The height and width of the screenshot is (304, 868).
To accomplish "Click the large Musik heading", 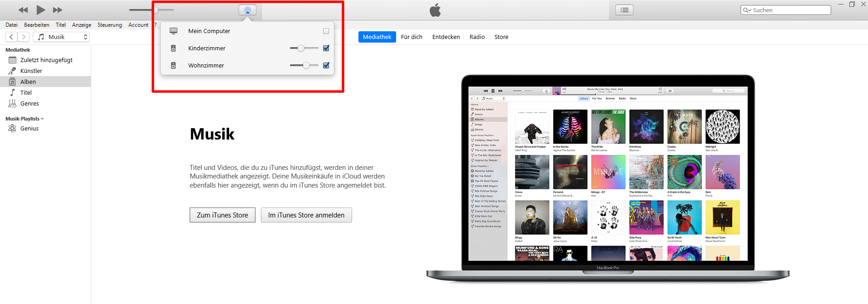I will pyautogui.click(x=212, y=134).
